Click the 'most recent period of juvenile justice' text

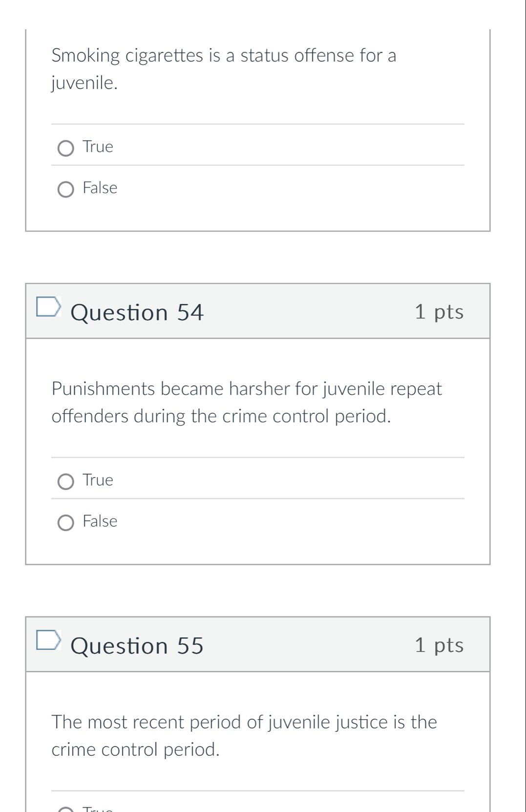pos(244,723)
